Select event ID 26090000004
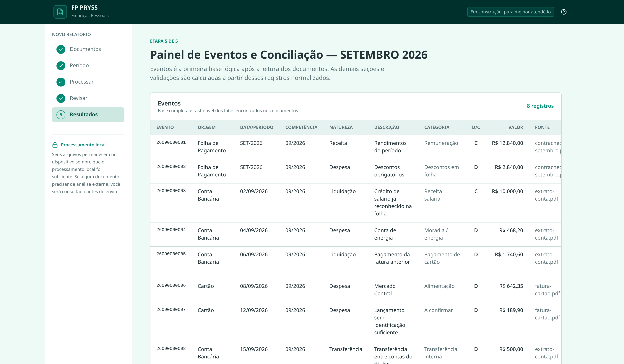Viewport: 624px width, 364px height. pyautogui.click(x=171, y=230)
